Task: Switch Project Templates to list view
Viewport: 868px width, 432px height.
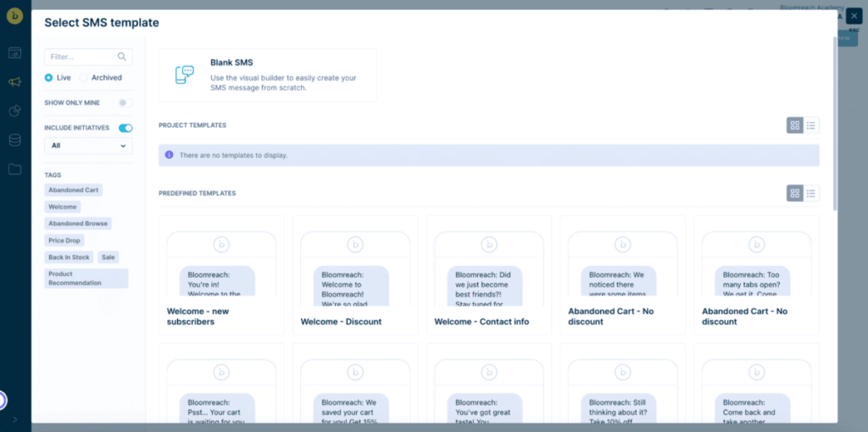Action: tap(811, 125)
